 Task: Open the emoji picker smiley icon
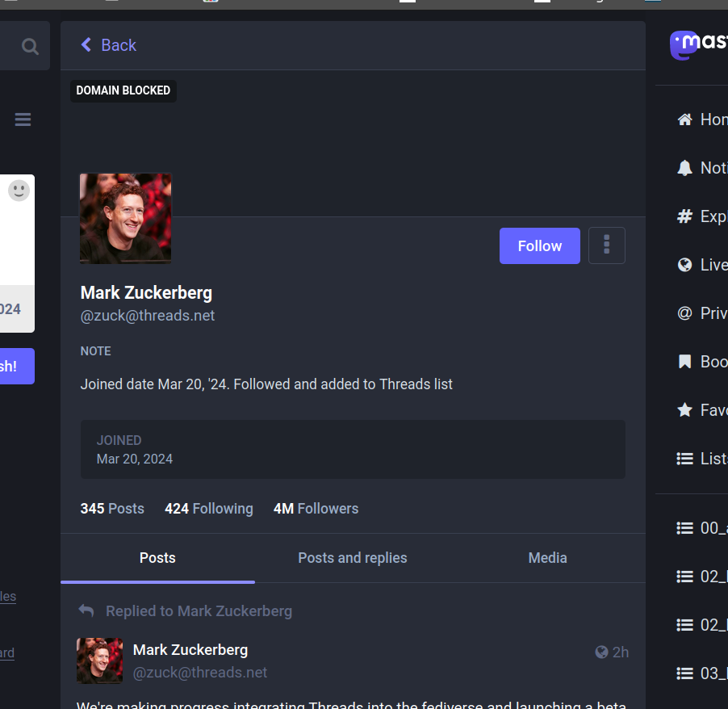[x=19, y=191]
